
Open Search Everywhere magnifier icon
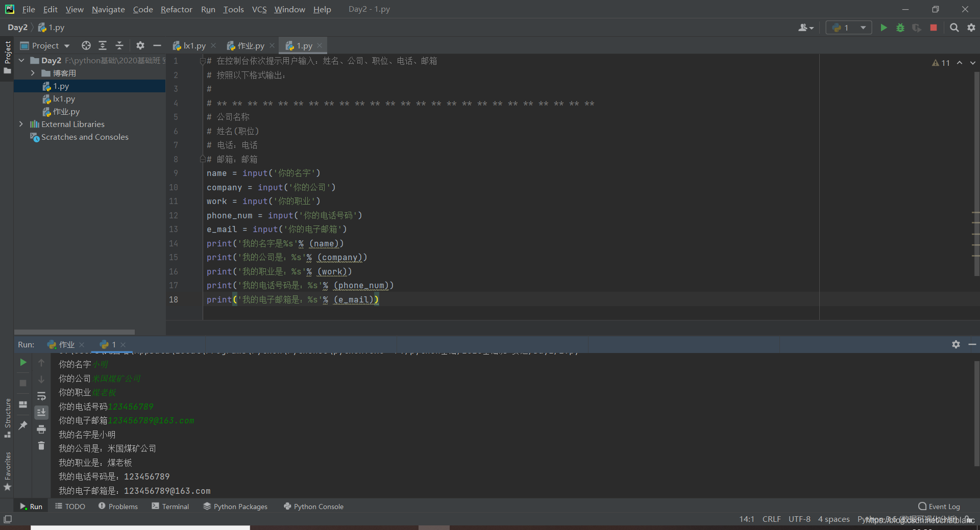click(x=954, y=28)
